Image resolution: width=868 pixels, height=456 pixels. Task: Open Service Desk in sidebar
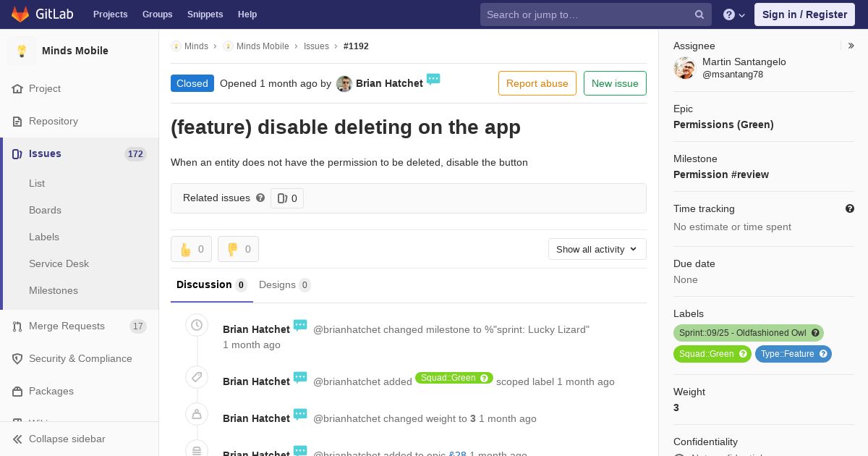point(59,263)
